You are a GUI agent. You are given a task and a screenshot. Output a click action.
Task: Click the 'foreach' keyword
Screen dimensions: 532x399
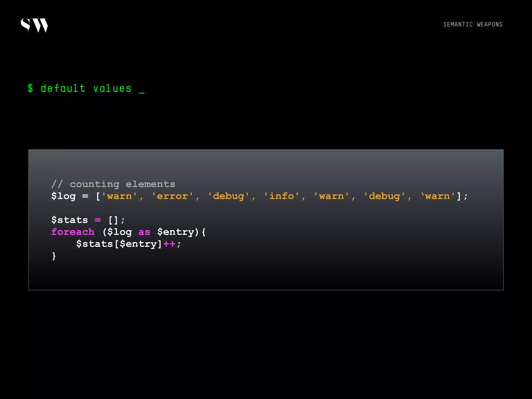(73, 232)
